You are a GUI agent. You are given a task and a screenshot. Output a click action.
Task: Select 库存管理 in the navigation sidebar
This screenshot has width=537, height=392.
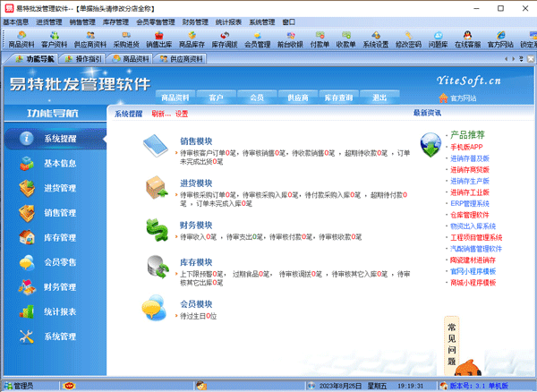pyautogui.click(x=55, y=237)
